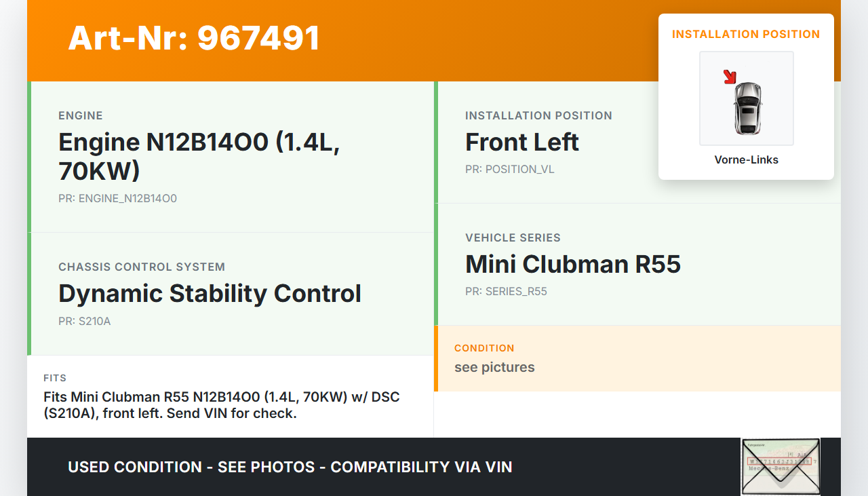Screen dimensions: 868x496
Task: Click the CHASSIS CONTROL SYSTEM label
Action: pos(141,267)
